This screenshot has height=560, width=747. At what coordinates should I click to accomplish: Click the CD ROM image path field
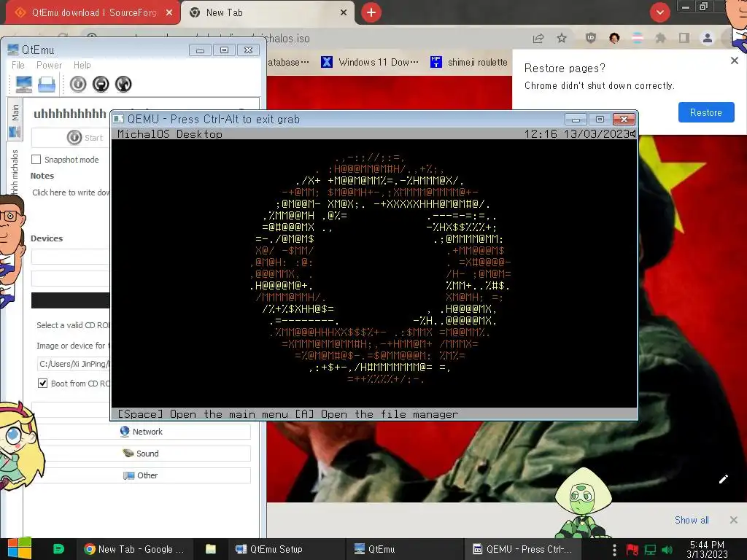74,364
